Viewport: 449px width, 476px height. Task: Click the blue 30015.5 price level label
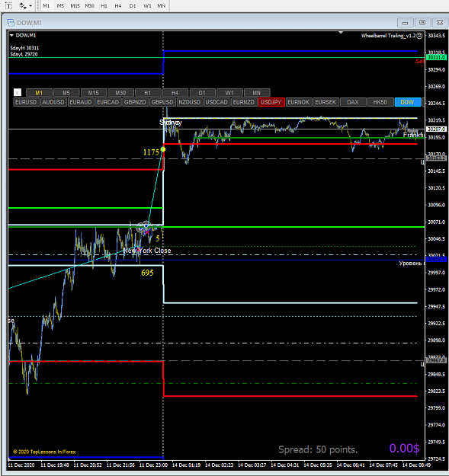pyautogui.click(x=436, y=260)
